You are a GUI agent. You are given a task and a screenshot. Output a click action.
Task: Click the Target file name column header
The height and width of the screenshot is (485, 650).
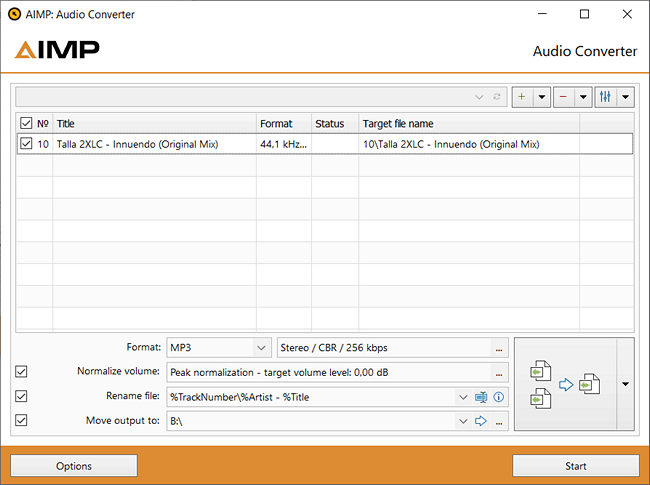pyautogui.click(x=469, y=124)
